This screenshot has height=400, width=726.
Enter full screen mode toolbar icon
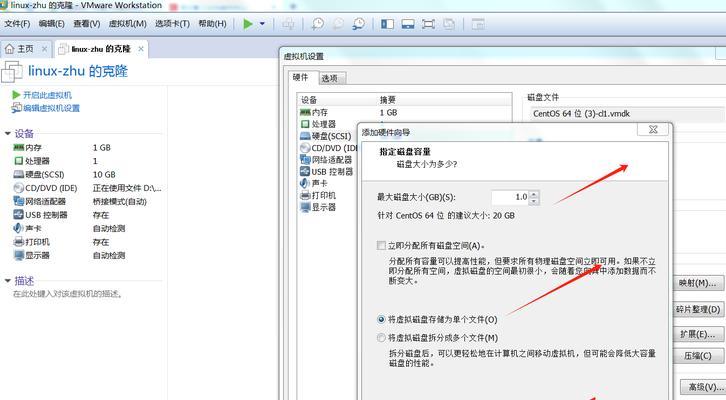[428, 24]
